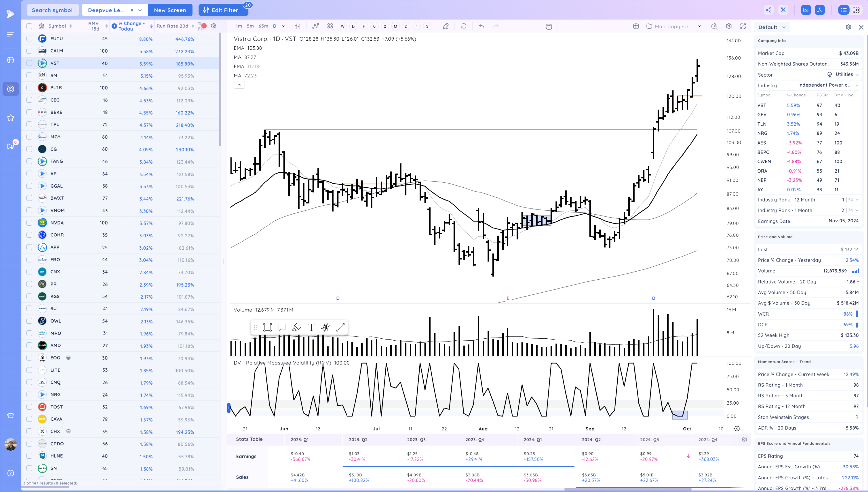Tick the PLTR row checkbox

coord(30,87)
